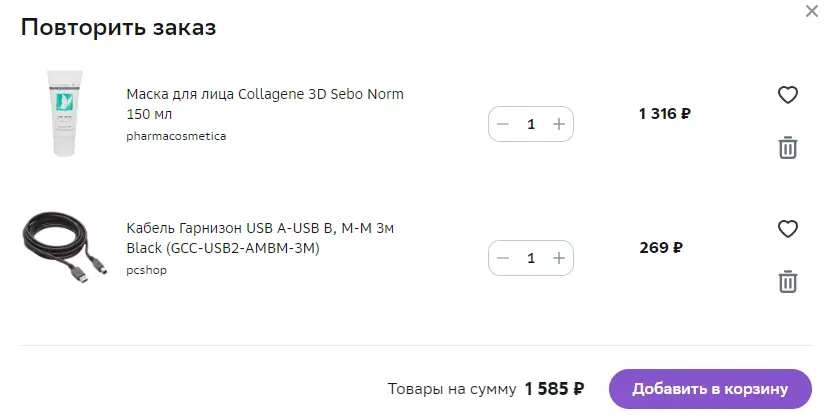Screen dimensions: 824x420
Task: Click the 269 ₽ cable price
Action: pyautogui.click(x=661, y=248)
